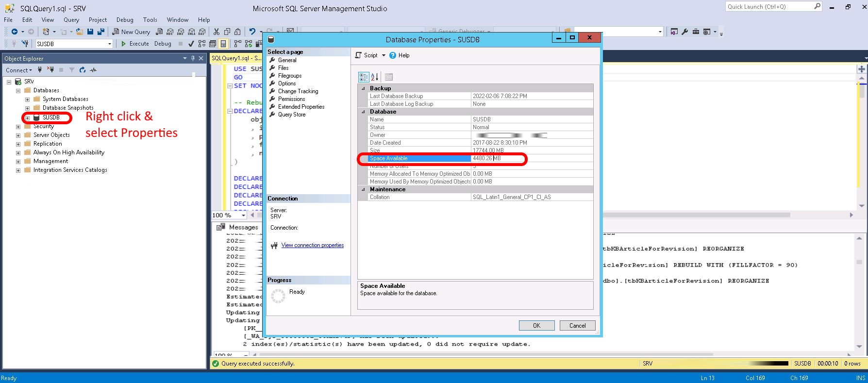Screen dimensions: 868x383
Task: Open View connection properties link
Action: [312, 245]
